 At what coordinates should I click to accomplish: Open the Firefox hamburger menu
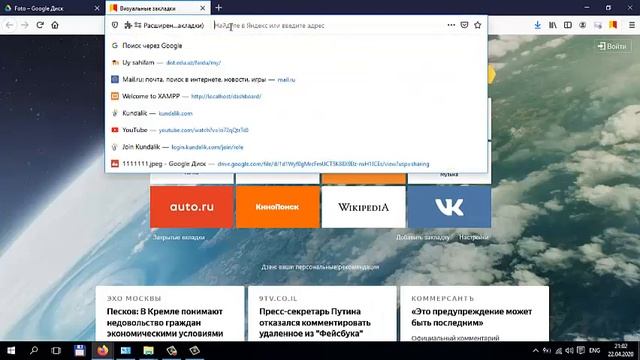(631, 25)
